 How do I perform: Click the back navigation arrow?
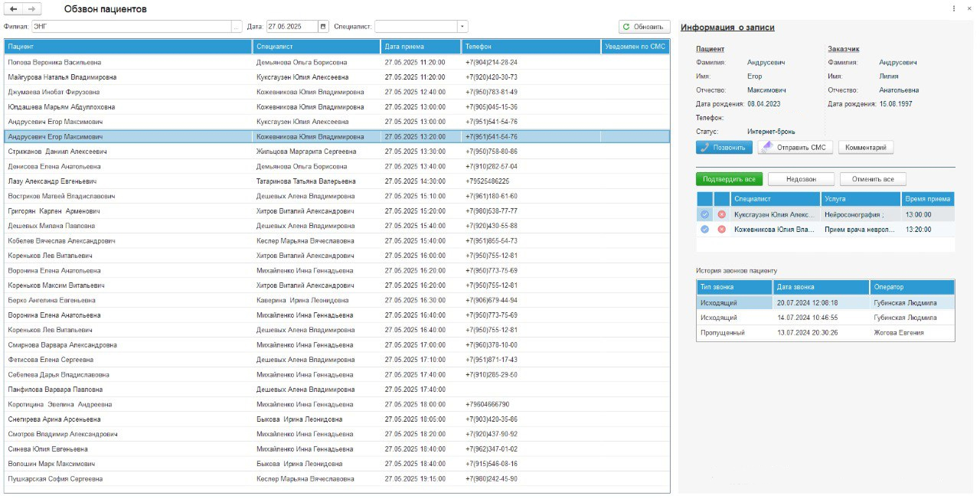coord(14,8)
